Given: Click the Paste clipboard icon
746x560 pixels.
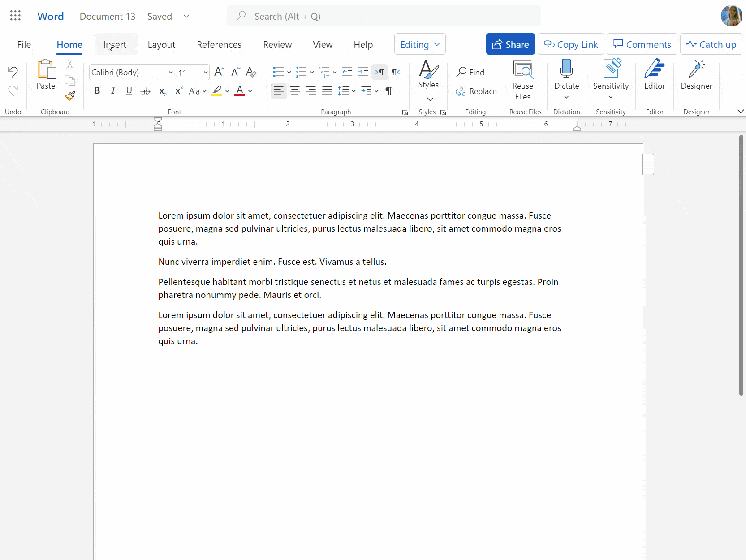Looking at the screenshot, I should pos(46,70).
